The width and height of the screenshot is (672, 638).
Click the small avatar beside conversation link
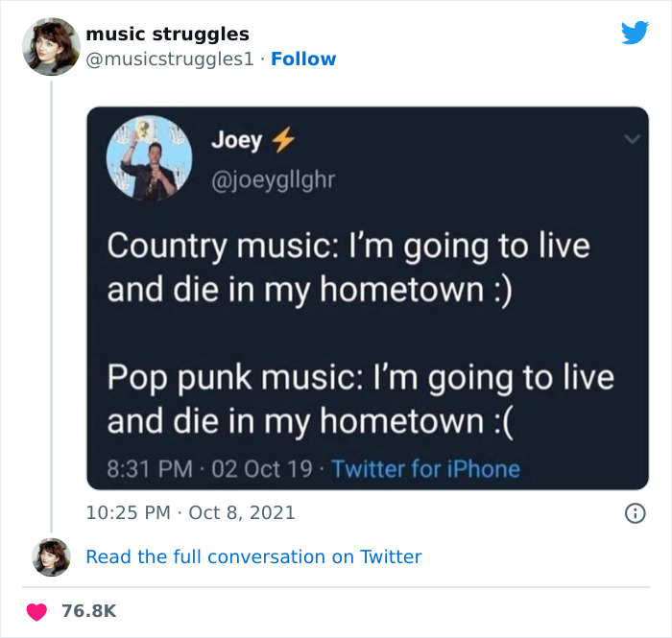[x=50, y=556]
